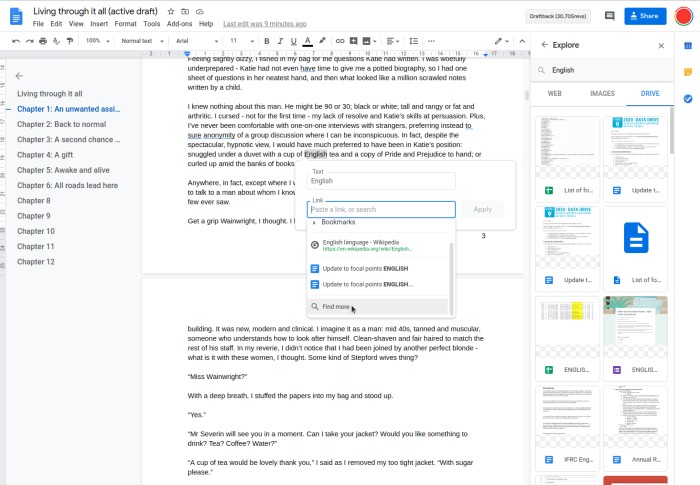Viewport: 700px width, 485px height.
Task: Click the 'Last edit was 9 minutes ago' link
Action: (x=265, y=24)
